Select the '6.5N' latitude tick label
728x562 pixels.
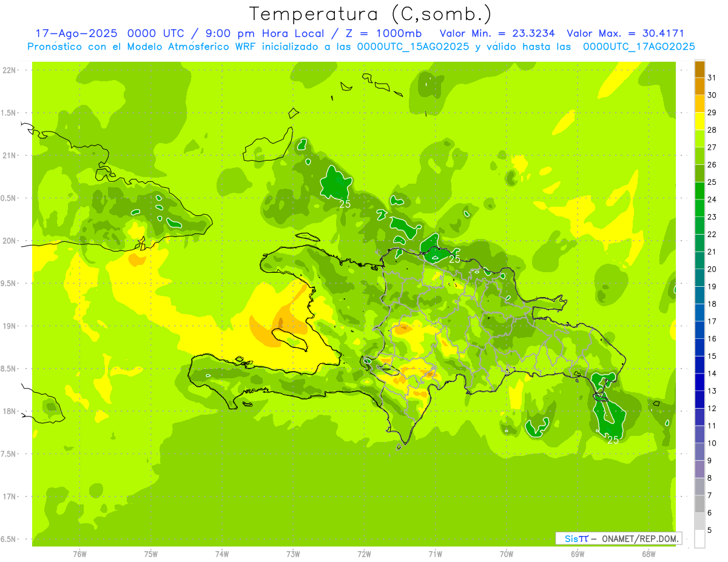pos(9,539)
